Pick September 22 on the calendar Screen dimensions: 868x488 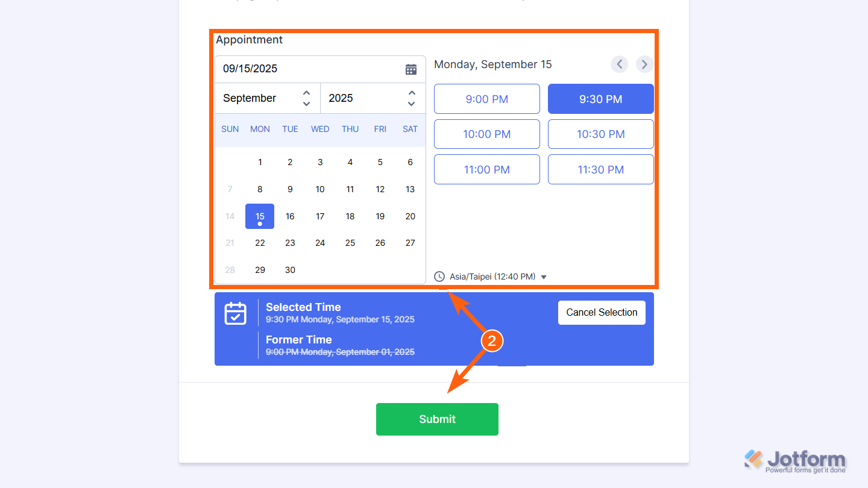(x=260, y=243)
